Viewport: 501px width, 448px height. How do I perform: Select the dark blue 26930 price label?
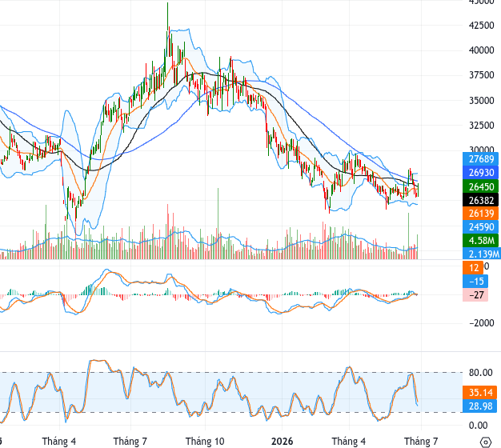coord(480,173)
